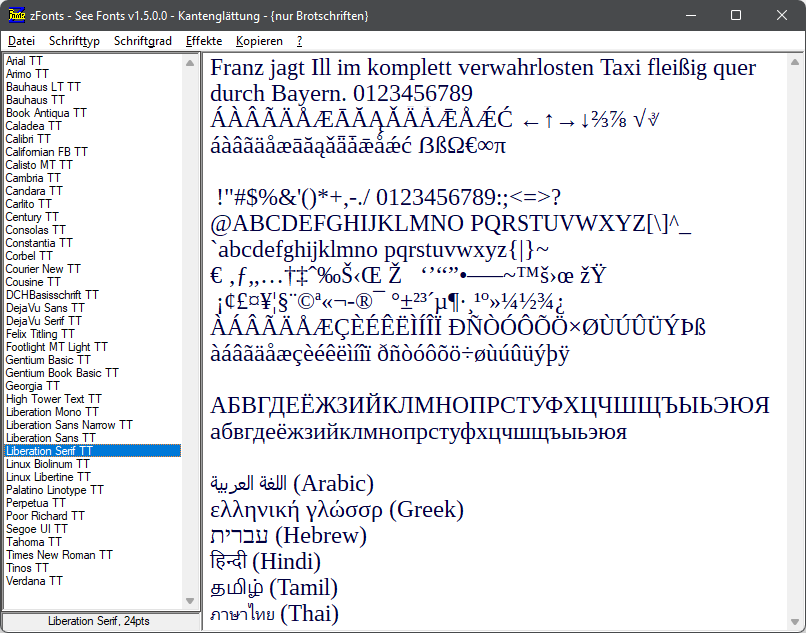
Task: Open the Schriftgrad menu
Action: [142, 41]
